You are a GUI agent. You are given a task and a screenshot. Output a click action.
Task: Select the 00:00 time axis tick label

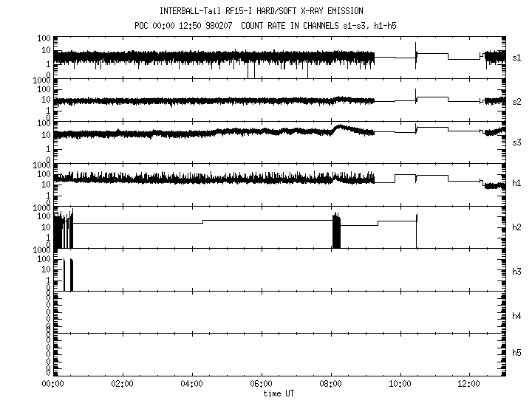[52, 384]
